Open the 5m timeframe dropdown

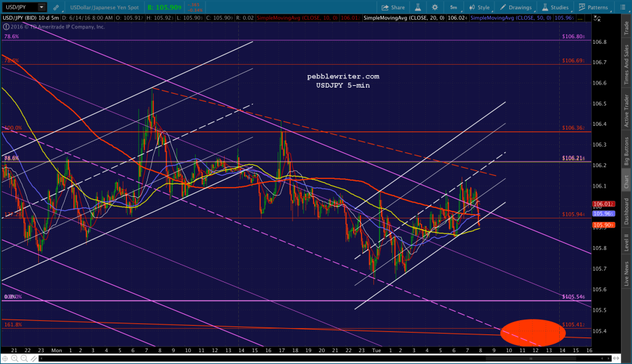[x=455, y=7]
